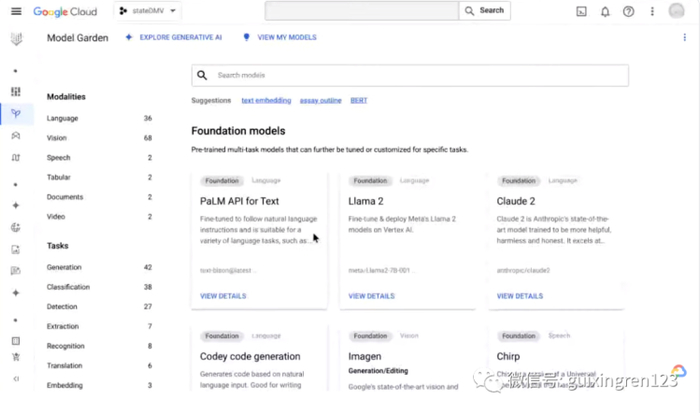The height and width of the screenshot is (413, 700).
Task: Click the text embedding suggestion link
Action: pyautogui.click(x=266, y=100)
